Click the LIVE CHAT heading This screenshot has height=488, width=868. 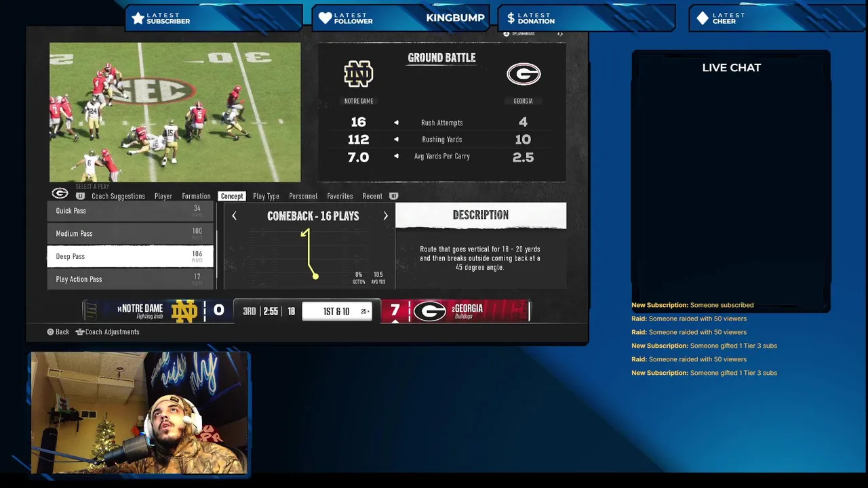[732, 68]
